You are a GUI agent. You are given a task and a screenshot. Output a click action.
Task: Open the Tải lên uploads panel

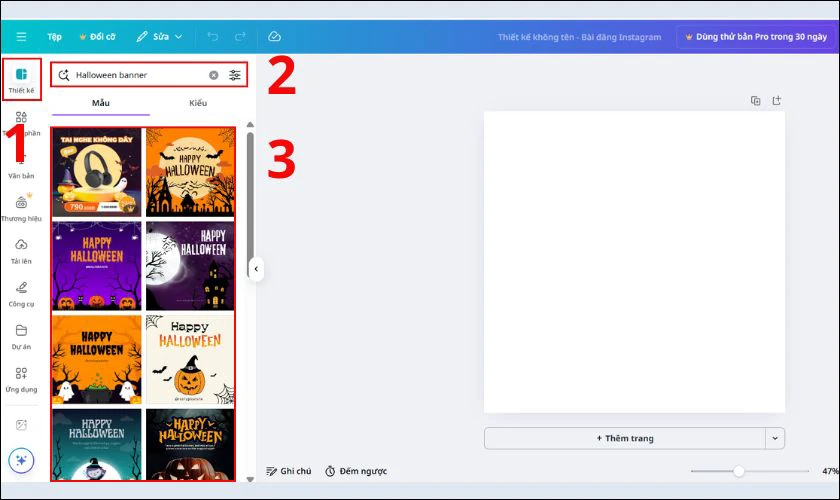coord(21,250)
